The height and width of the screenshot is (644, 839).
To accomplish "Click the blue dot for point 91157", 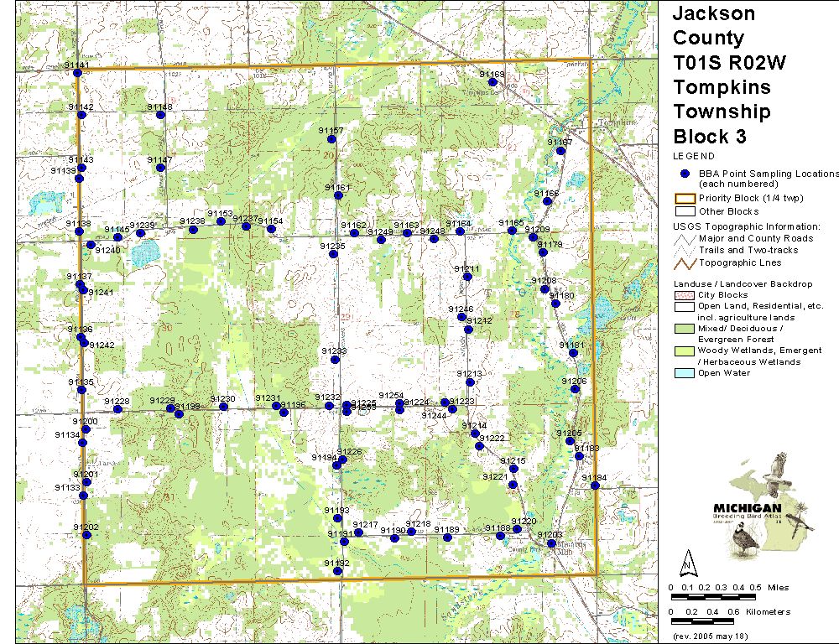I will coord(337,141).
